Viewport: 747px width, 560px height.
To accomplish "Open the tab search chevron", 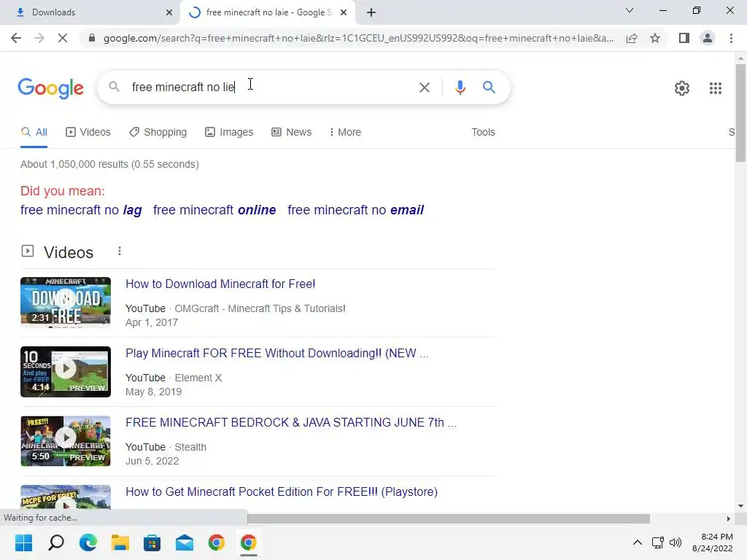I will pos(630,10).
